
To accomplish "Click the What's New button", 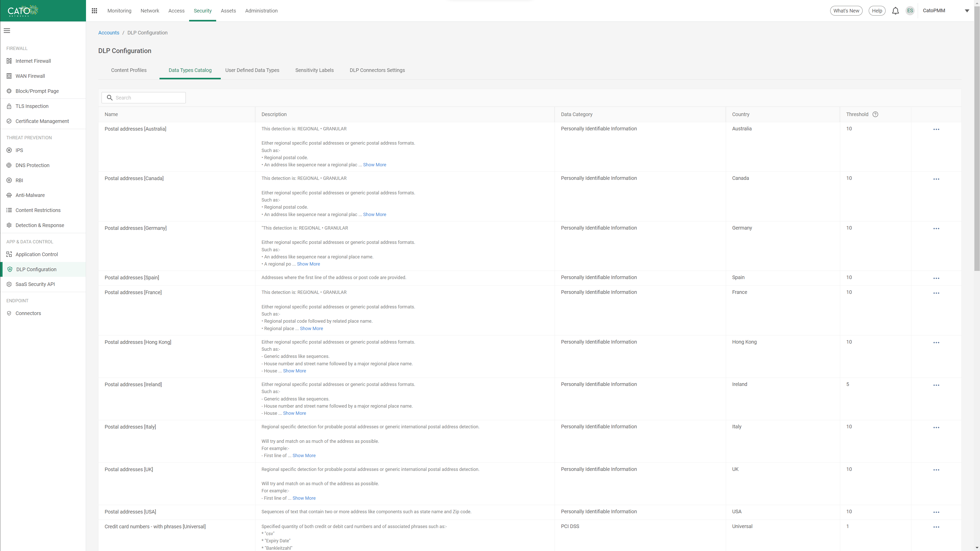I will pos(846,11).
